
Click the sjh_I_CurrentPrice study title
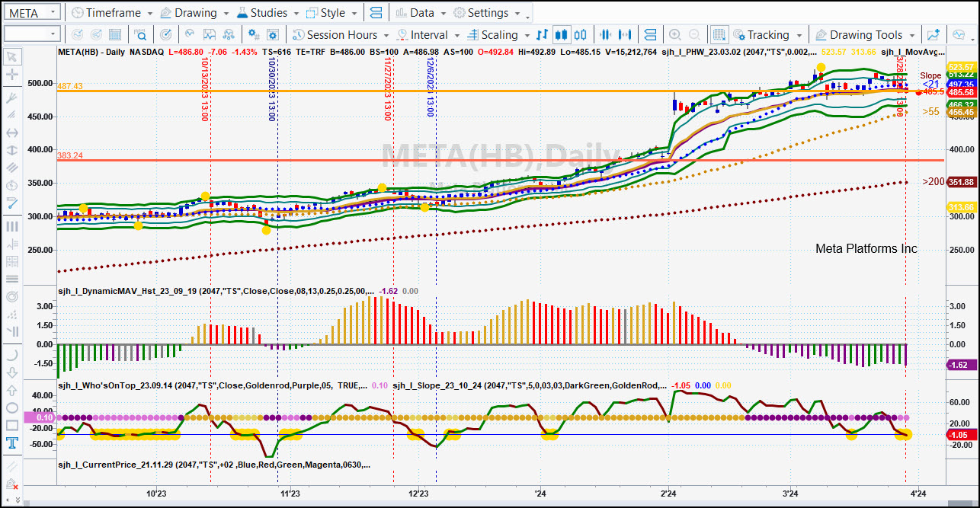click(x=214, y=464)
